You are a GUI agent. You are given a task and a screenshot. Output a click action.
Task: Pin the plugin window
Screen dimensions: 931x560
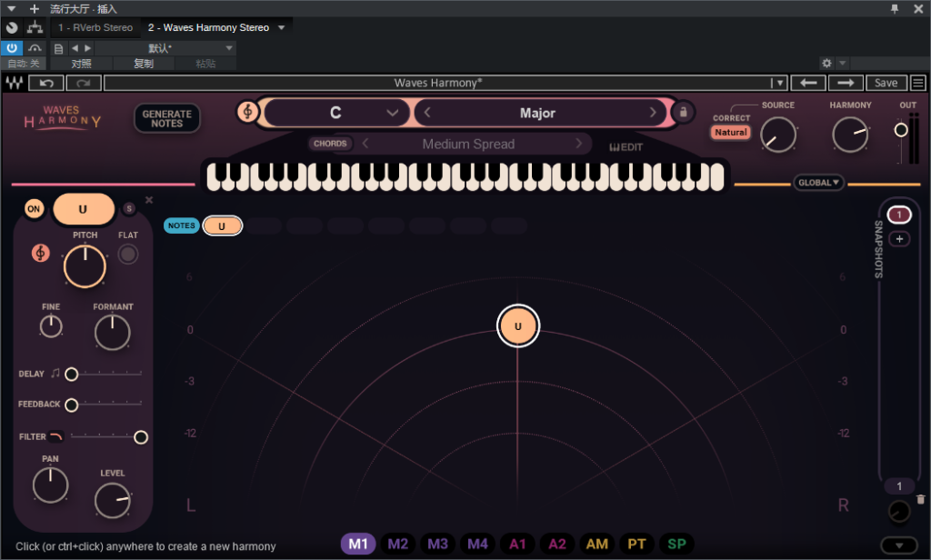pos(895,9)
